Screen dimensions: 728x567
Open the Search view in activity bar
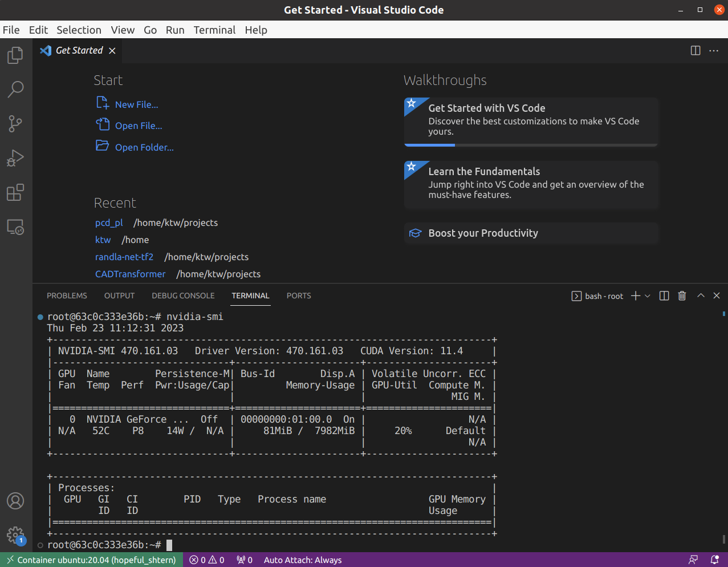click(15, 89)
